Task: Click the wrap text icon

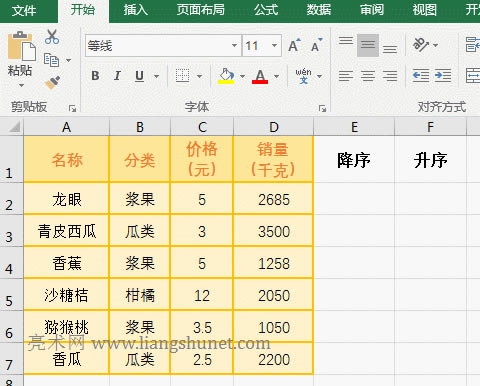Action: coord(473,45)
